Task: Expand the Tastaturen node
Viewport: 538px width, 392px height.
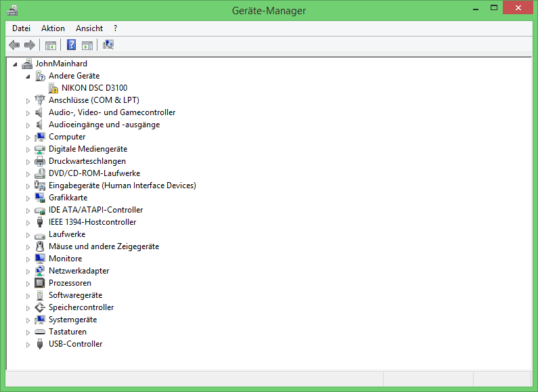Action: [28, 332]
